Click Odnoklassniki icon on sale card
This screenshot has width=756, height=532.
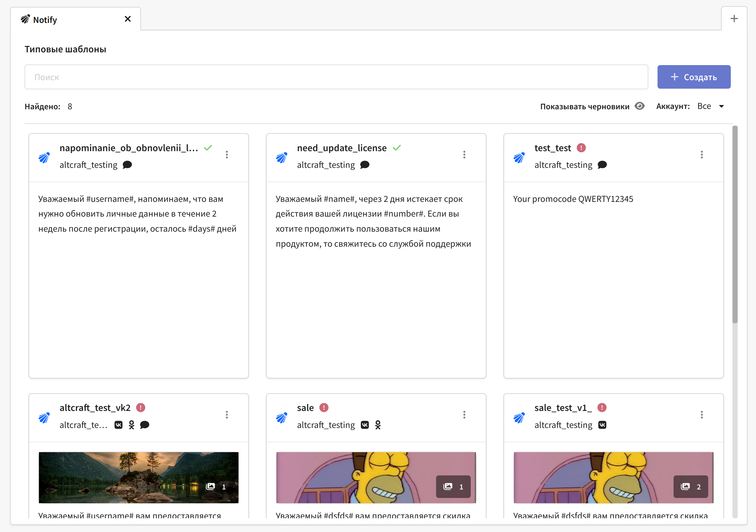point(378,425)
